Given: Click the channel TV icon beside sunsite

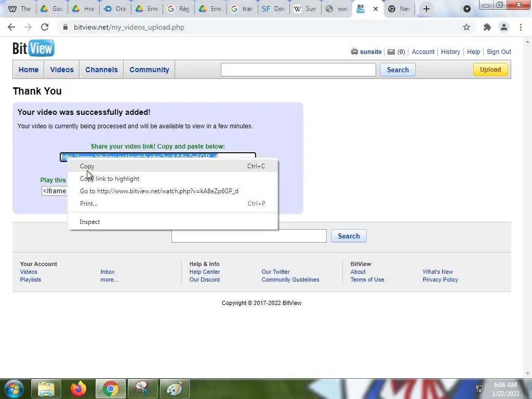Looking at the screenshot, I should point(354,51).
